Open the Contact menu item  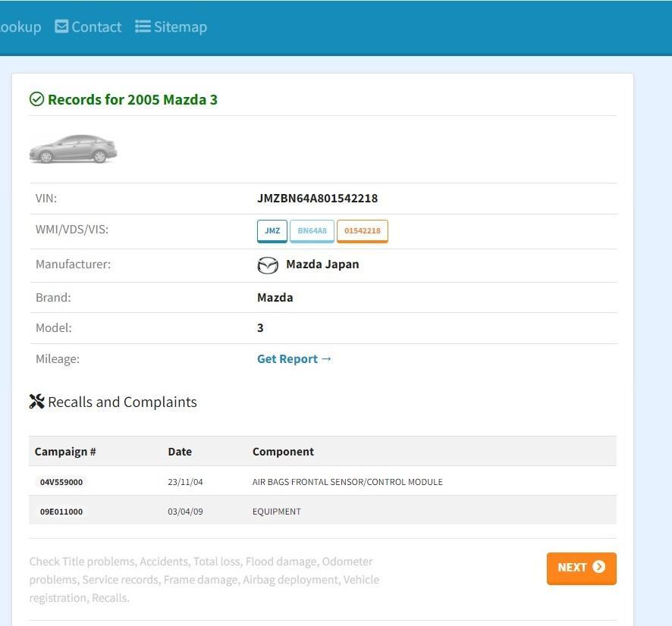click(88, 27)
